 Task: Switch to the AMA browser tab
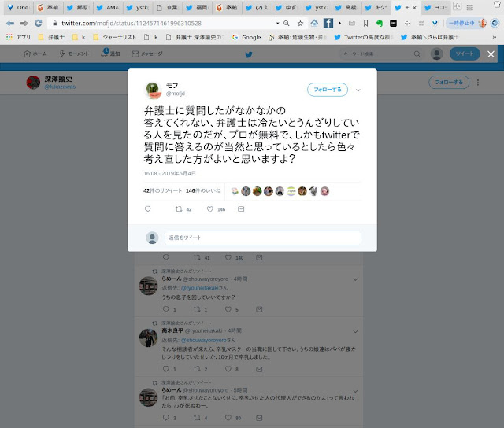(x=108, y=7)
